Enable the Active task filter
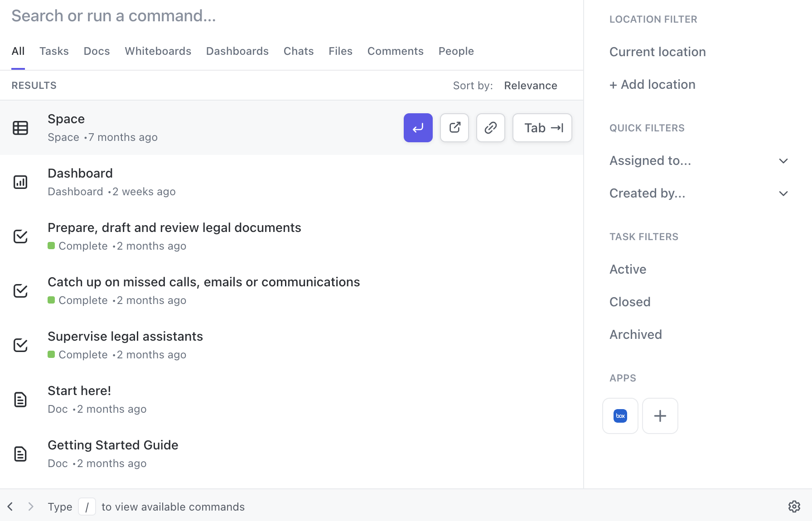The width and height of the screenshot is (812, 521). 628,269
